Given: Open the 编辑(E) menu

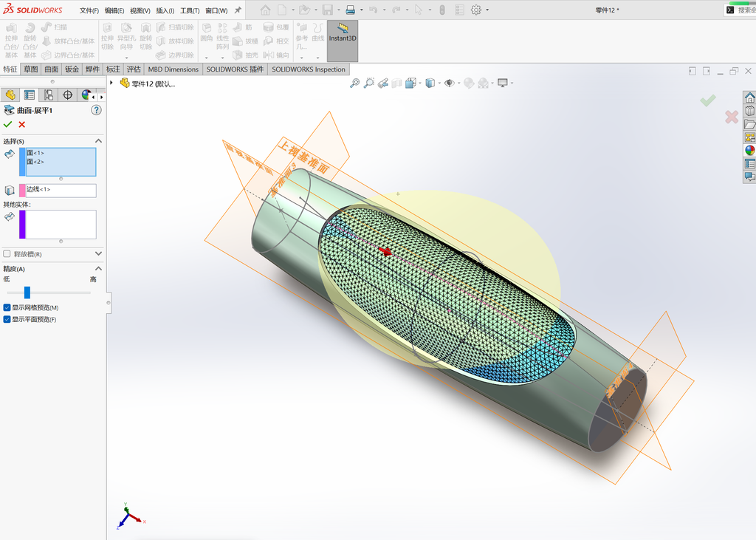Looking at the screenshot, I should click(114, 10).
